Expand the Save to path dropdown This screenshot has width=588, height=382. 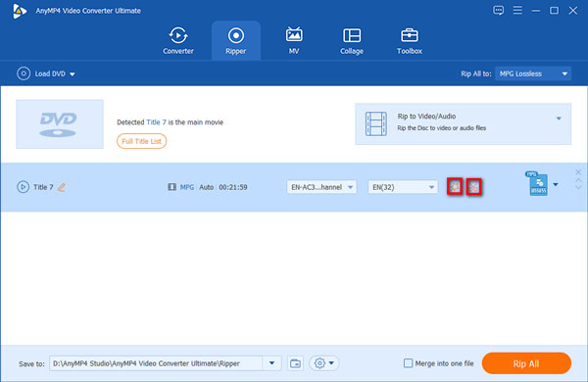(x=271, y=363)
